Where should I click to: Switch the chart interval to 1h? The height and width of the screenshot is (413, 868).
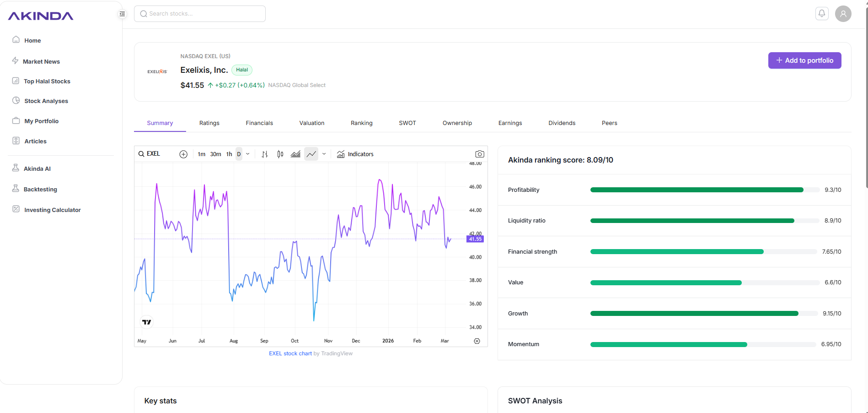click(229, 154)
